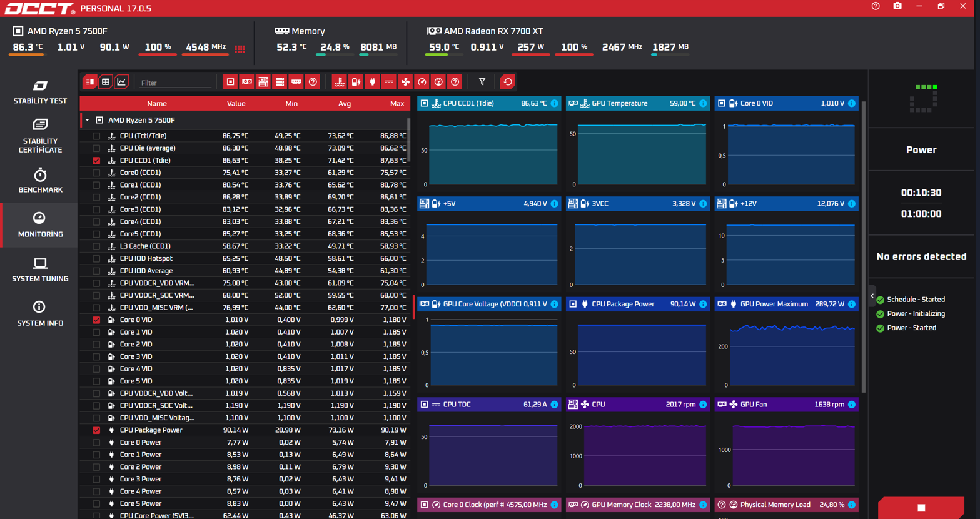Toggle the temperature sensors filter icon
The image size is (980, 519).
[x=339, y=82]
